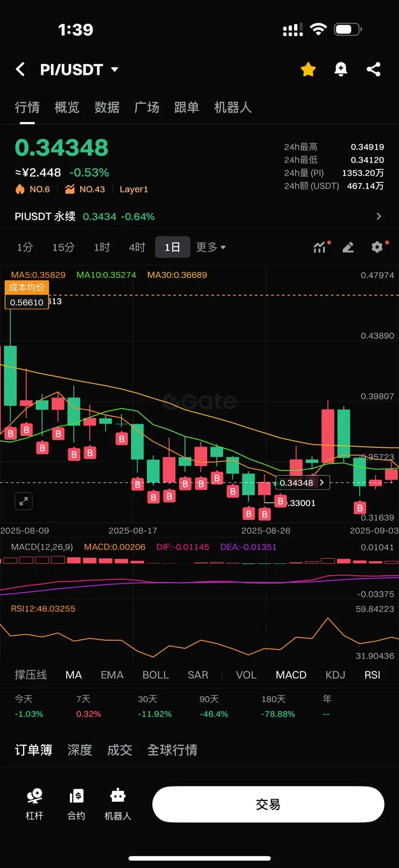Screen dimensions: 399x868
Task: Tap the 交易 trade button
Action: [x=268, y=804]
